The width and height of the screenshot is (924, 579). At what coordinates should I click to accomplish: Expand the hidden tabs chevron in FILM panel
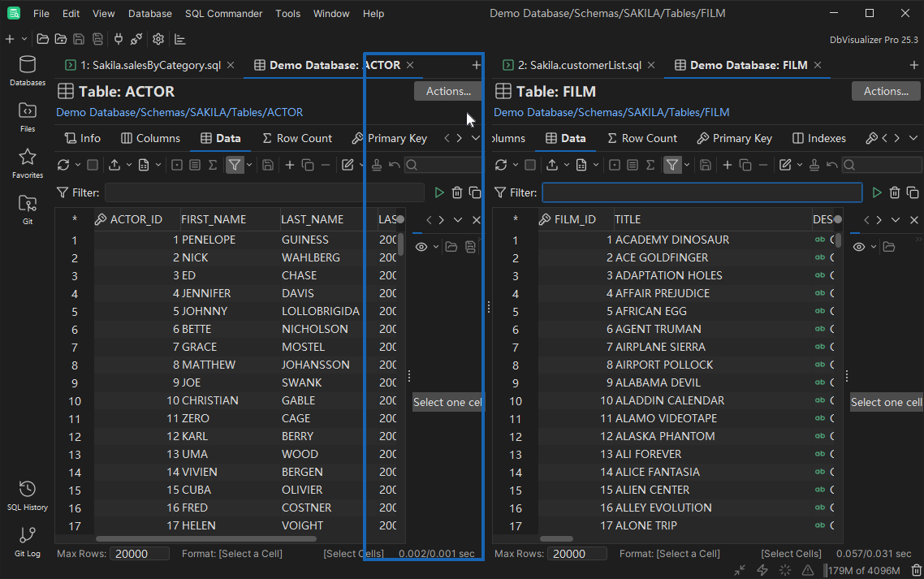coord(913,138)
